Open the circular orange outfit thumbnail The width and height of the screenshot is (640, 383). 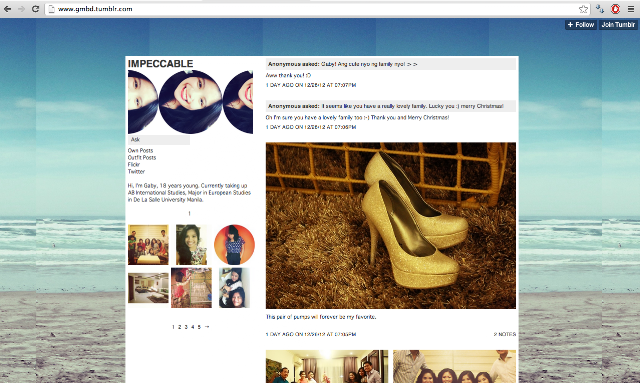click(x=234, y=245)
